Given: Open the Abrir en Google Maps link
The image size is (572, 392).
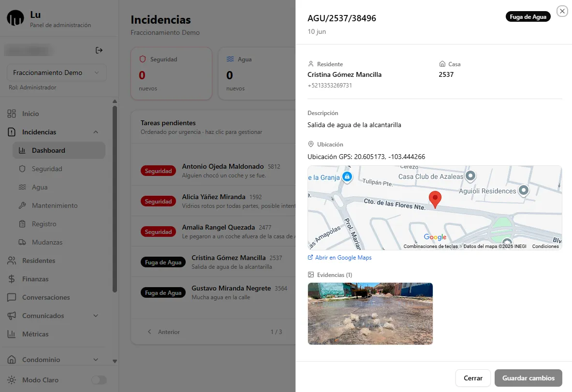Looking at the screenshot, I should click(339, 258).
